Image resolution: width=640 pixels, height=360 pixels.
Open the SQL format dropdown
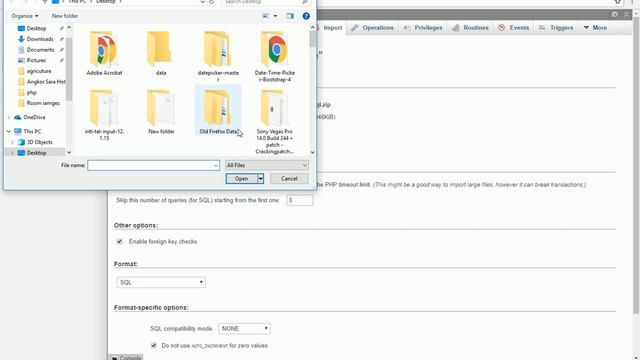[161, 282]
